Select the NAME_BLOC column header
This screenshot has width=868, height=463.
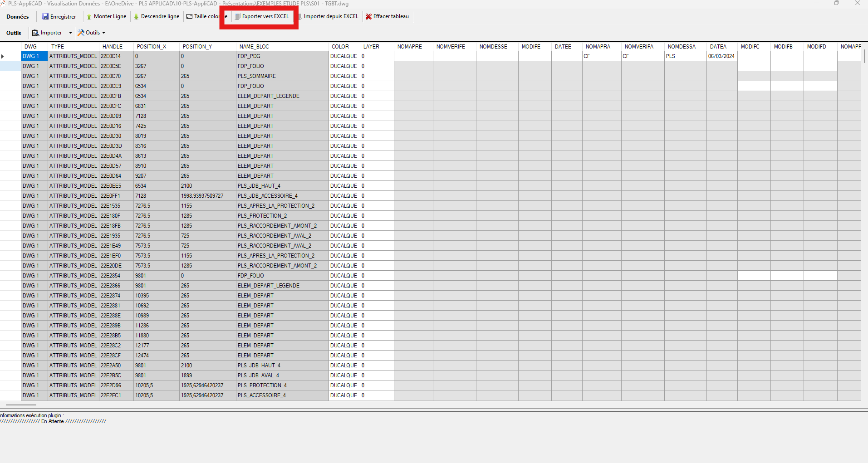click(x=254, y=46)
